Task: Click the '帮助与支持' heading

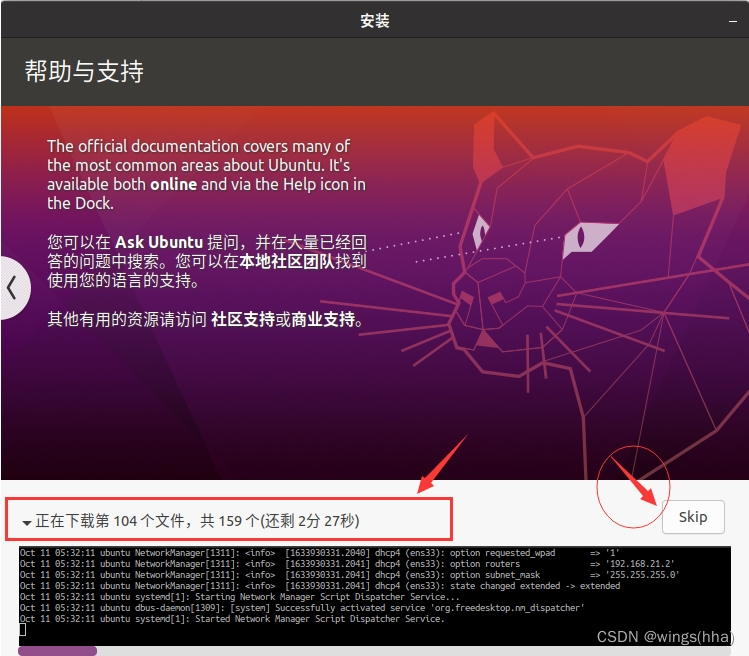Action: (x=84, y=72)
